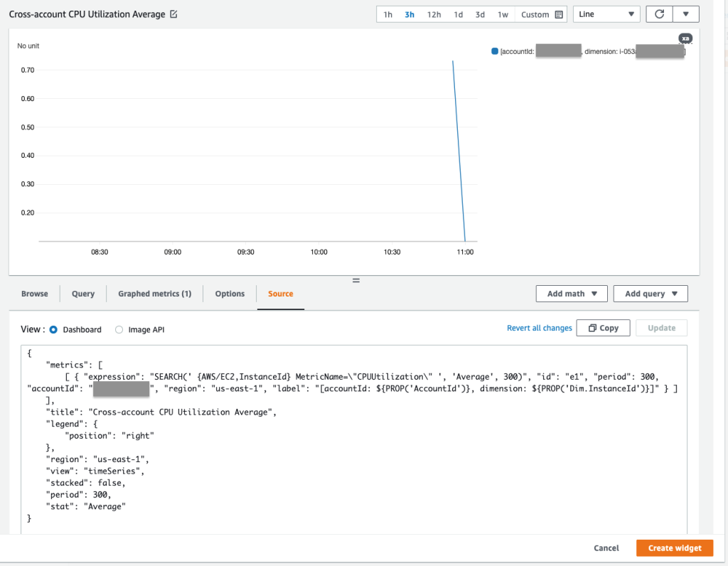This screenshot has width=728, height=566.
Task: Switch to the Options tab
Action: click(230, 293)
